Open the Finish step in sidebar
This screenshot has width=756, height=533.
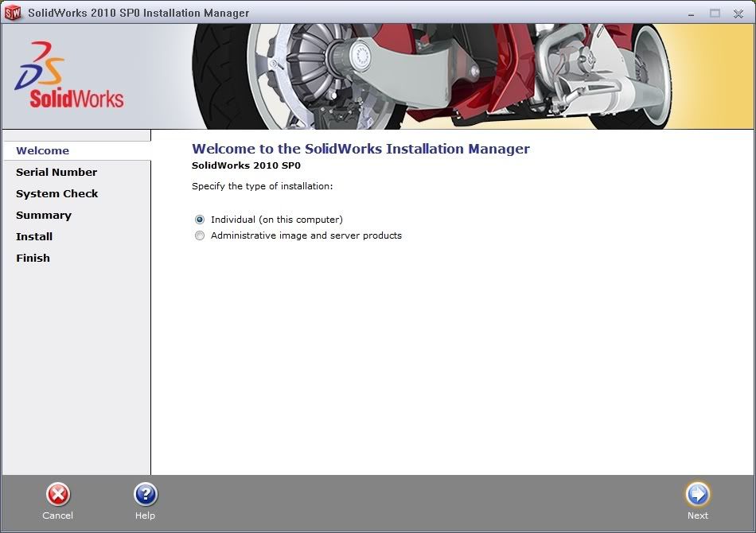coord(33,259)
